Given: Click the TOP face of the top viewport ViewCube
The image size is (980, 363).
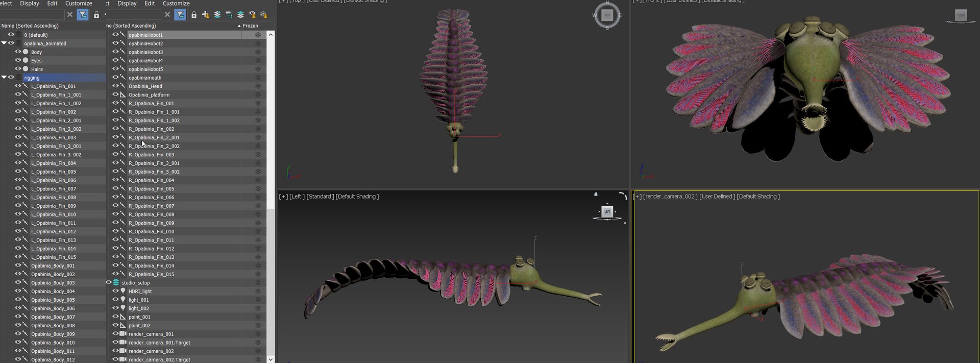Looking at the screenshot, I should point(607,15).
